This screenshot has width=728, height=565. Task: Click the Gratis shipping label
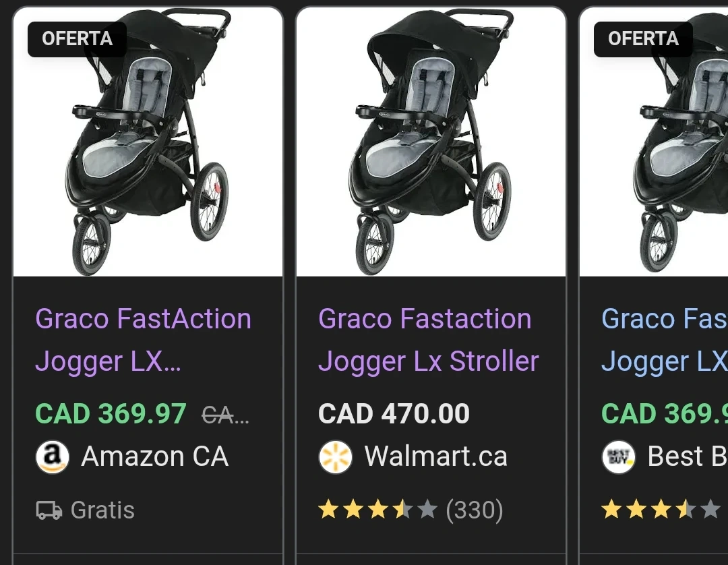point(102,510)
